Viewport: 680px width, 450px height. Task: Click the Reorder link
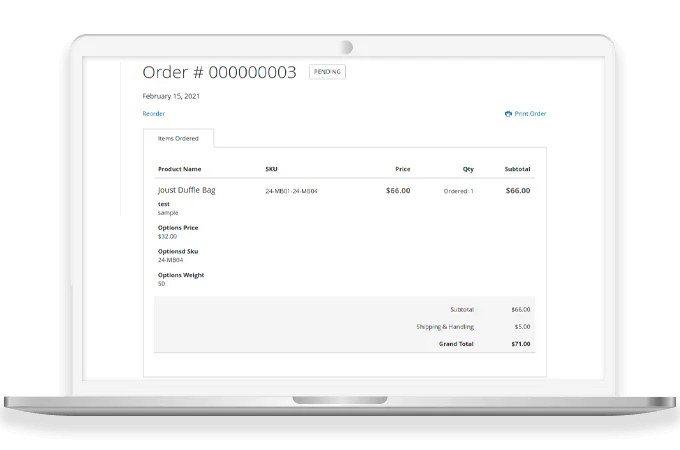(x=154, y=114)
